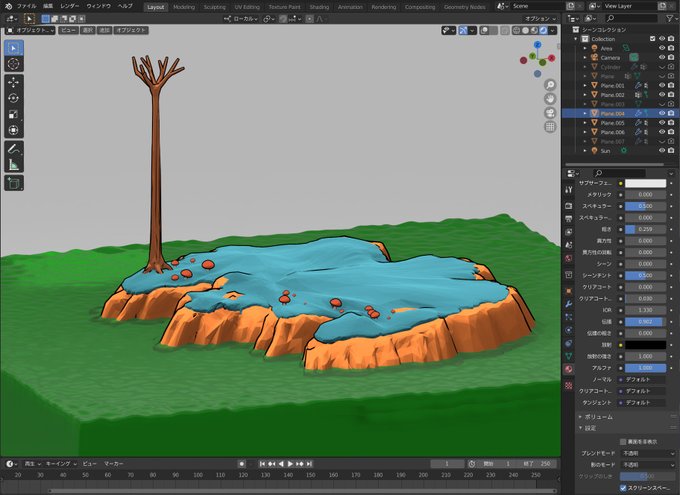Jump to timeline start button
This screenshot has width=680, height=495.
click(262, 464)
